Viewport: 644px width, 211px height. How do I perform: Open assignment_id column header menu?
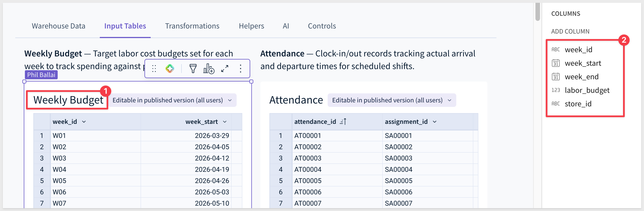435,122
